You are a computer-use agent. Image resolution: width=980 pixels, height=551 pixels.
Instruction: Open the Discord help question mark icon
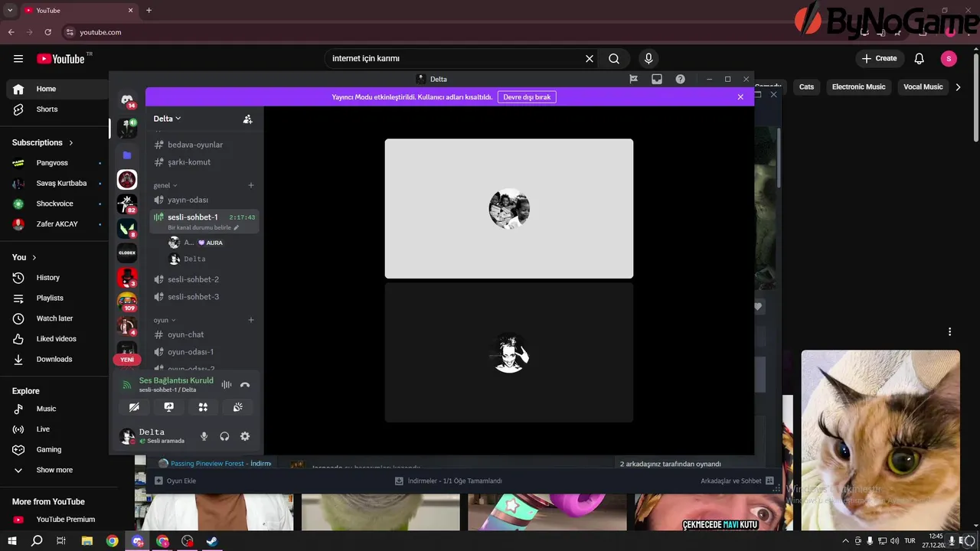[680, 79]
